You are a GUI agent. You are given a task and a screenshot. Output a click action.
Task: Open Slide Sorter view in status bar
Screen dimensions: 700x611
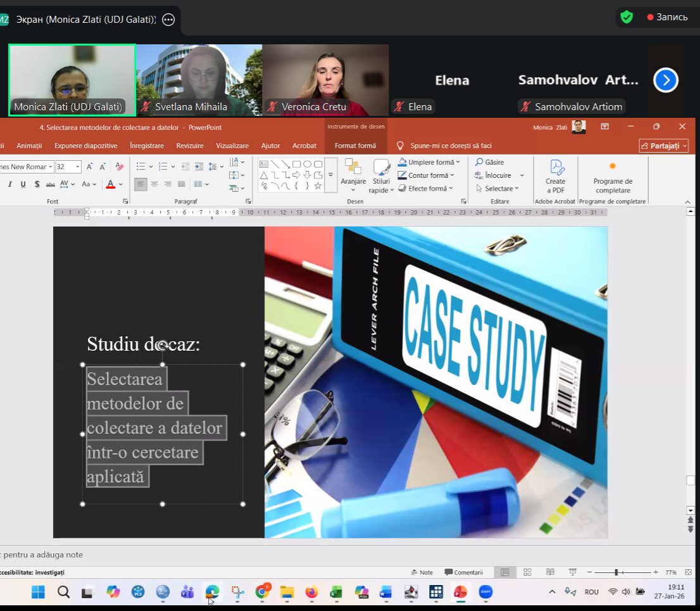[527, 572]
